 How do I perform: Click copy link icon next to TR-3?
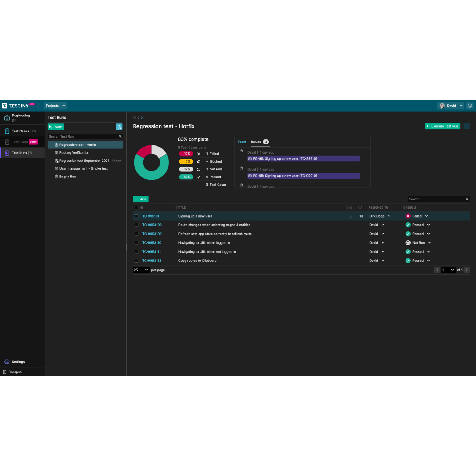(142, 118)
